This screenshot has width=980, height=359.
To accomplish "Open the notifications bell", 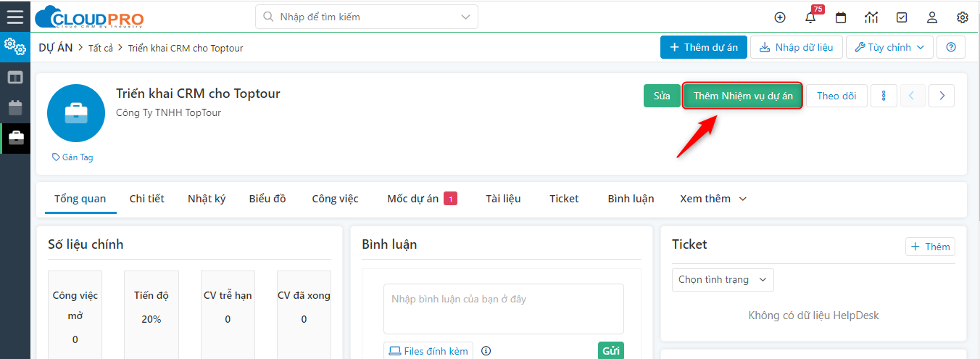I will pyautogui.click(x=810, y=17).
